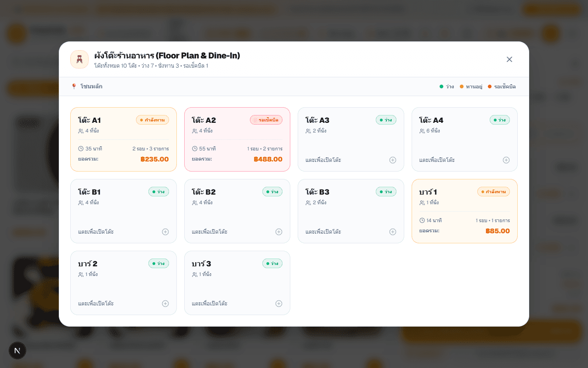Viewport: 588px width, 368px height.
Task: Click the seats icon on โต๊ะ A4
Action: click(x=422, y=131)
